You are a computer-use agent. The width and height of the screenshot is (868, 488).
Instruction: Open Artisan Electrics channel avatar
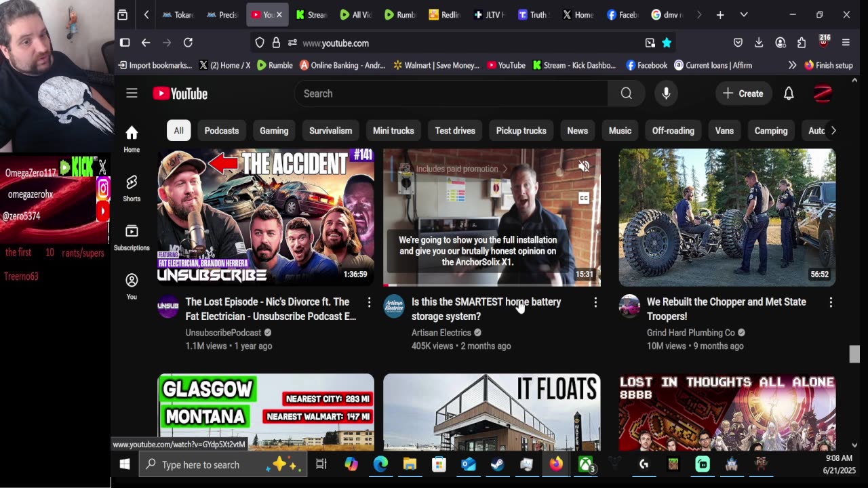394,306
